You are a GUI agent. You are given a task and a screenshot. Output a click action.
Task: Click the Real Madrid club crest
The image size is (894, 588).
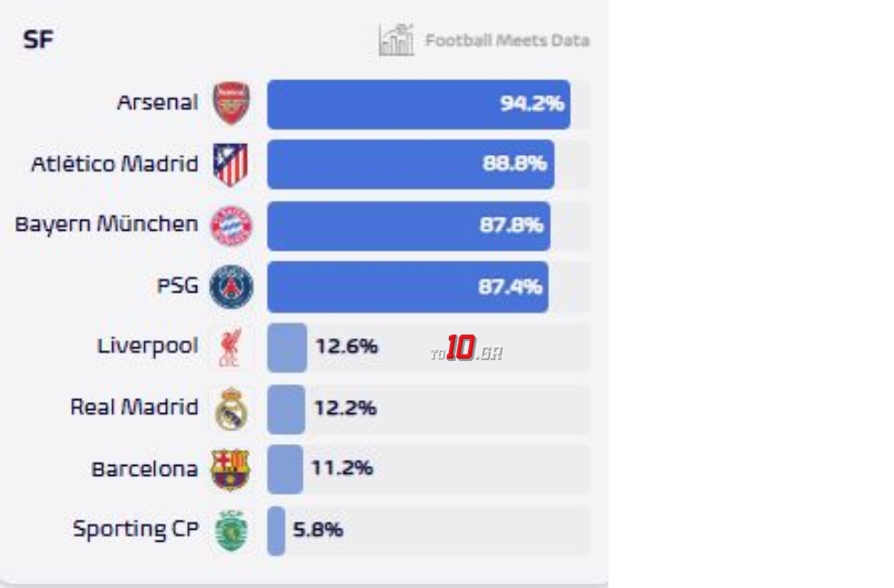[231, 408]
